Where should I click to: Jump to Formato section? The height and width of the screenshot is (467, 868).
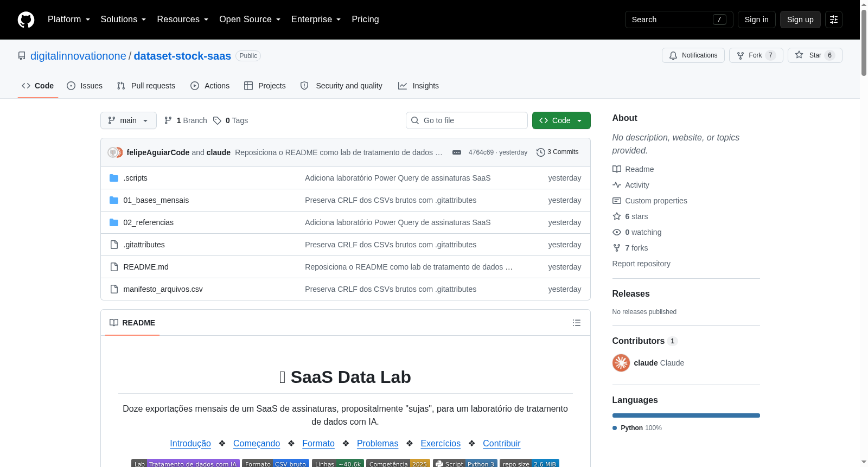pos(318,443)
